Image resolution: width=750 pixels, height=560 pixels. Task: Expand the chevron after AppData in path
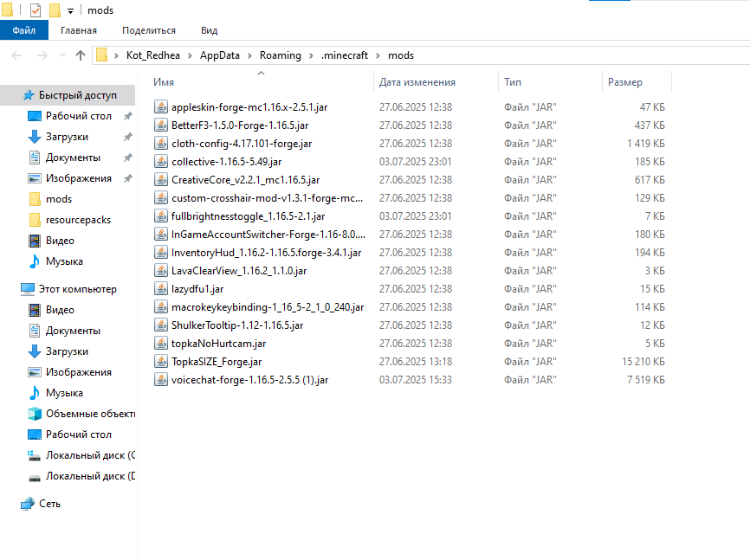tap(249, 56)
